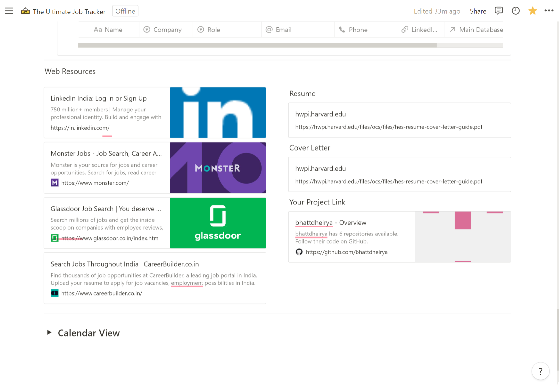The width and height of the screenshot is (559, 392).
Task: Click the Glassdoor favicon beside its URL
Action: [55, 238]
